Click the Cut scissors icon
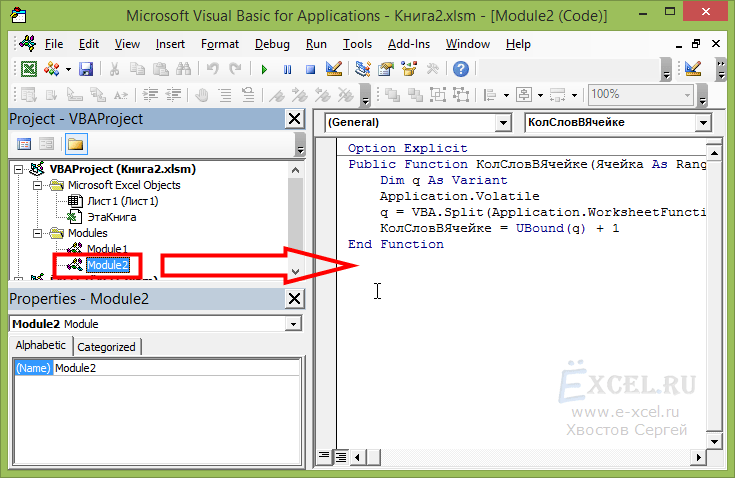This screenshot has width=735, height=478. pyautogui.click(x=114, y=69)
